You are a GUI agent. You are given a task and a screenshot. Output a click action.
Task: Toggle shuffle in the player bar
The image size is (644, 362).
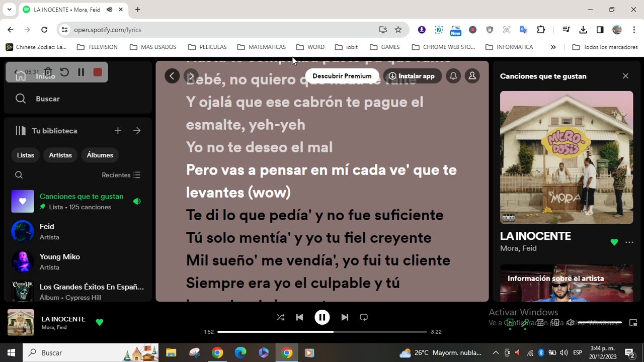[281, 317]
